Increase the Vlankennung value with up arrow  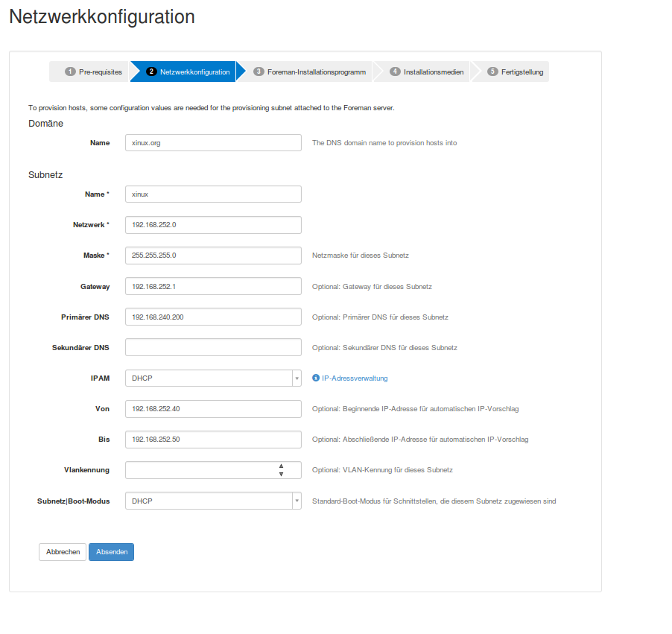(x=281, y=466)
